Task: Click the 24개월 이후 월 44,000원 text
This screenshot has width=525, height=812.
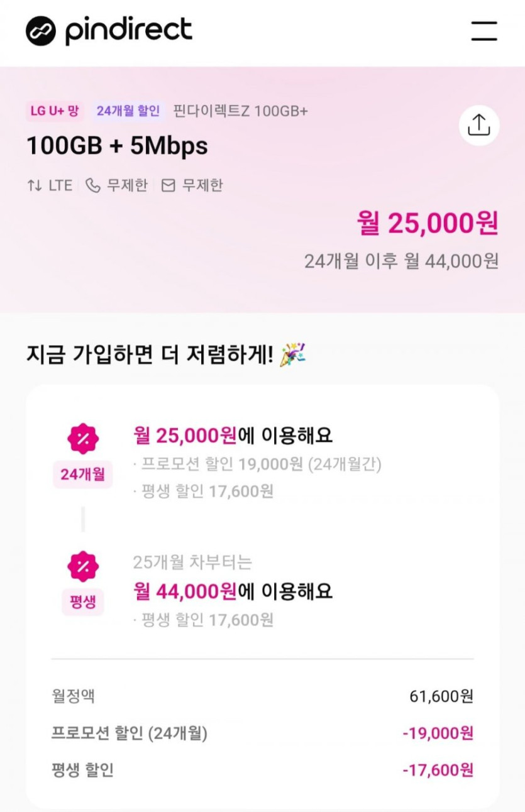Action: [x=401, y=261]
